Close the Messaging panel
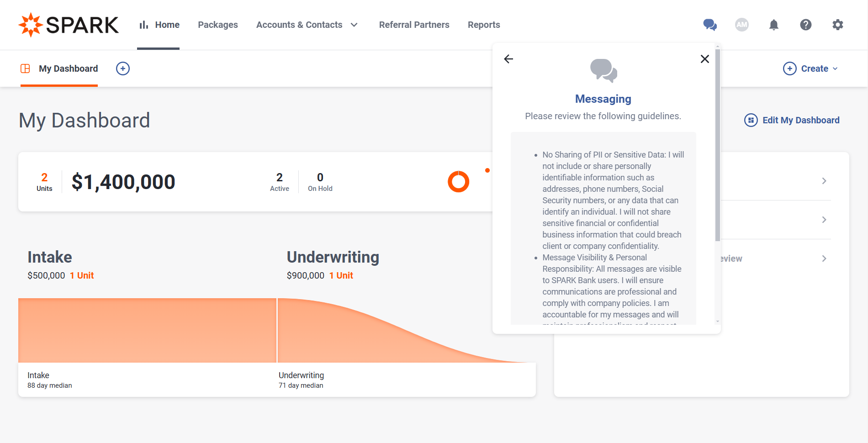The width and height of the screenshot is (868, 443). pyautogui.click(x=705, y=59)
